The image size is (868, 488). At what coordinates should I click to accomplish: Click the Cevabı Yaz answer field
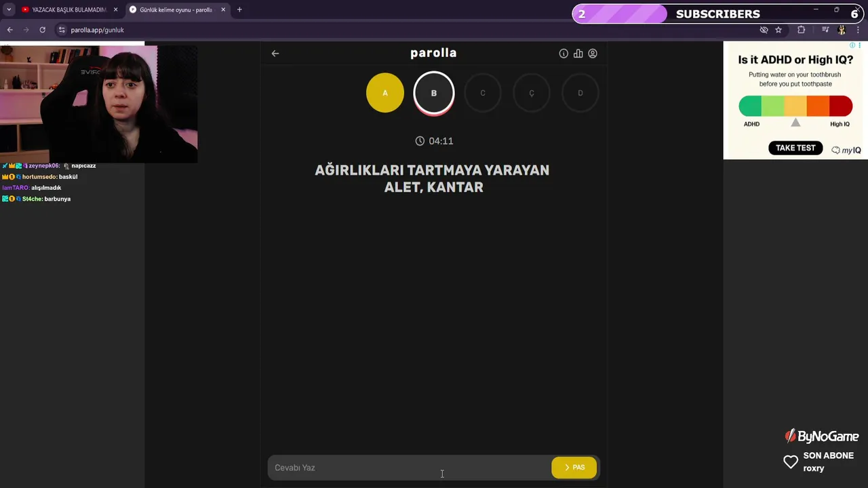(x=410, y=468)
